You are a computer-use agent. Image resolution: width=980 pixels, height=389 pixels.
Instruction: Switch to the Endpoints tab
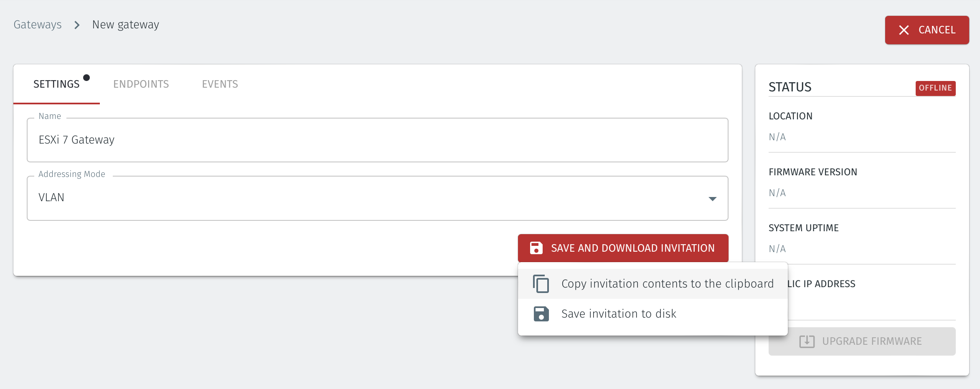click(x=141, y=84)
